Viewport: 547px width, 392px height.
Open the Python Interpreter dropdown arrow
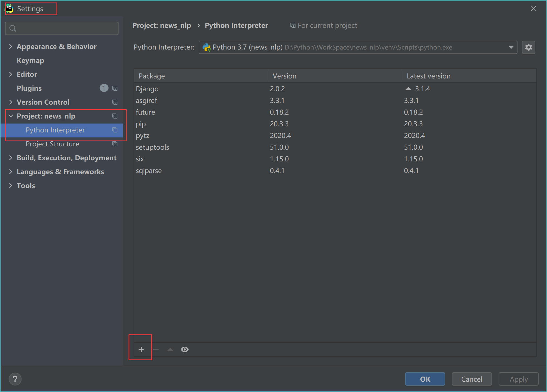pos(511,47)
